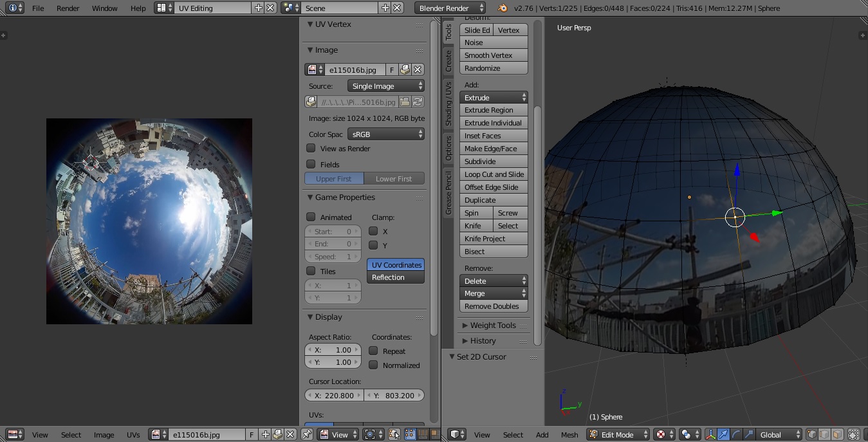This screenshot has height=442, width=868.
Task: Toggle the Repeat coordinate option
Action: click(374, 351)
